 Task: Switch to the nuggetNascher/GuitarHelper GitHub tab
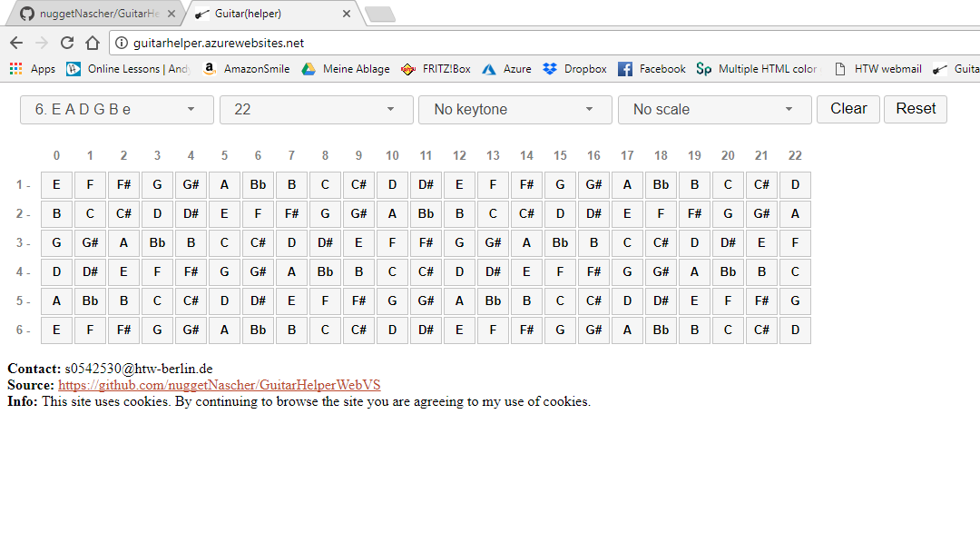pyautogui.click(x=93, y=13)
